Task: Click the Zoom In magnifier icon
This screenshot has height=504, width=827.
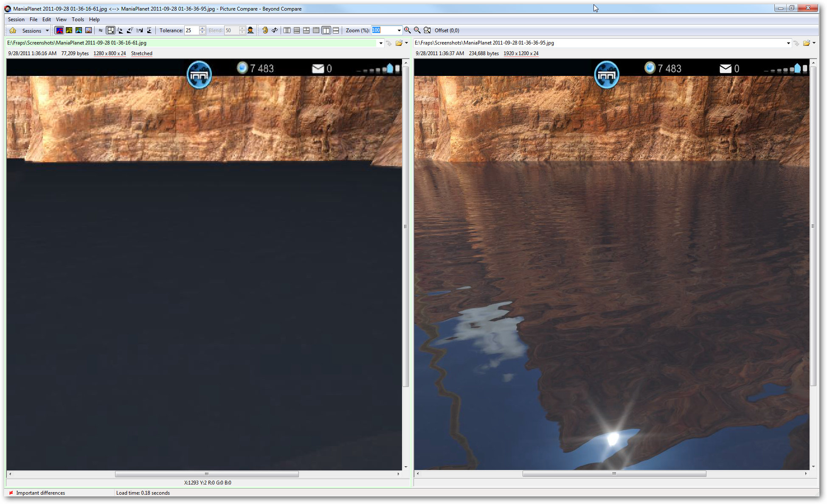Action: [x=407, y=30]
